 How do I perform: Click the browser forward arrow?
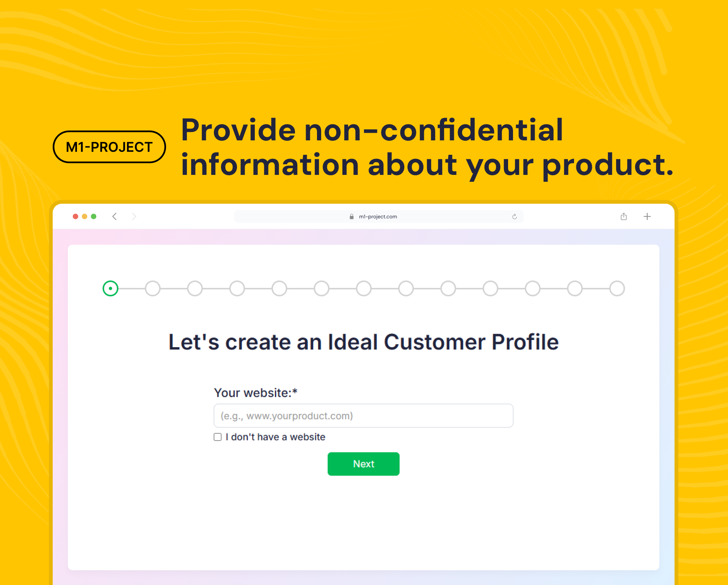(134, 217)
